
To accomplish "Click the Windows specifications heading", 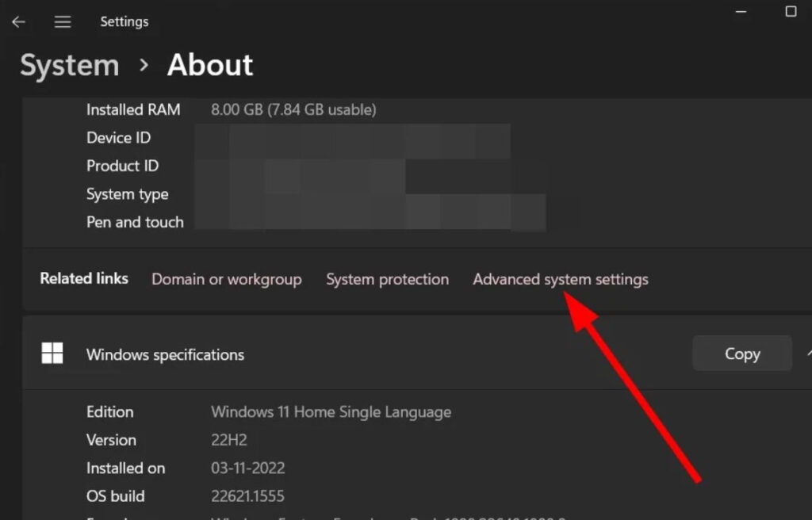I will pyautogui.click(x=165, y=355).
